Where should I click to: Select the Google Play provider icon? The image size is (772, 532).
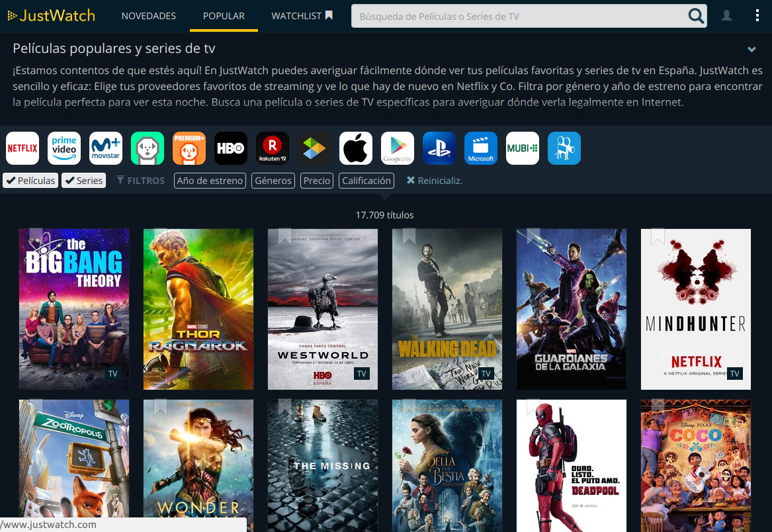[398, 148]
